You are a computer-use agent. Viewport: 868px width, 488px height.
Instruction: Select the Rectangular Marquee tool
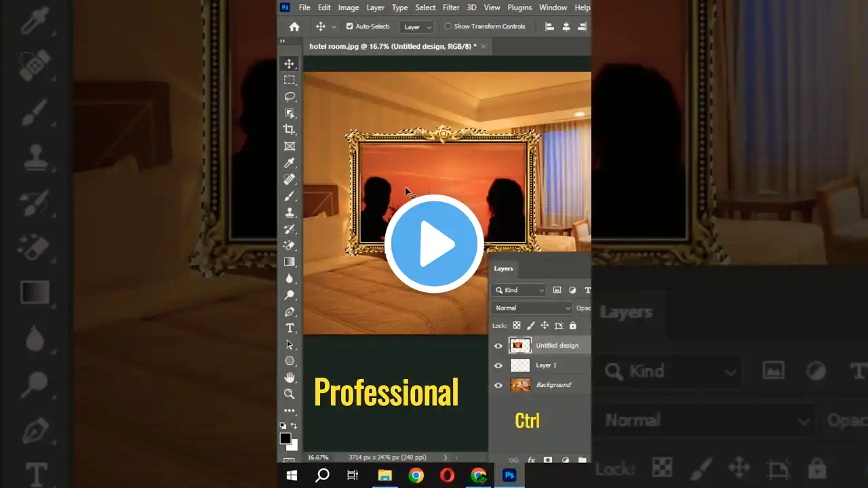pos(290,80)
